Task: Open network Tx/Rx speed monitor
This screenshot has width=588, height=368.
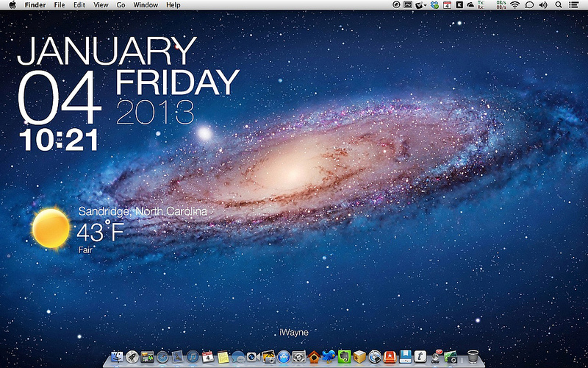Action: coord(492,5)
